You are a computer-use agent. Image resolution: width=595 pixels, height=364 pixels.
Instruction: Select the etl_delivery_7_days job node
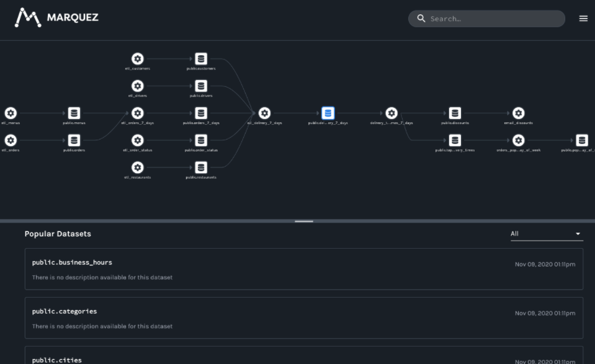(264, 113)
